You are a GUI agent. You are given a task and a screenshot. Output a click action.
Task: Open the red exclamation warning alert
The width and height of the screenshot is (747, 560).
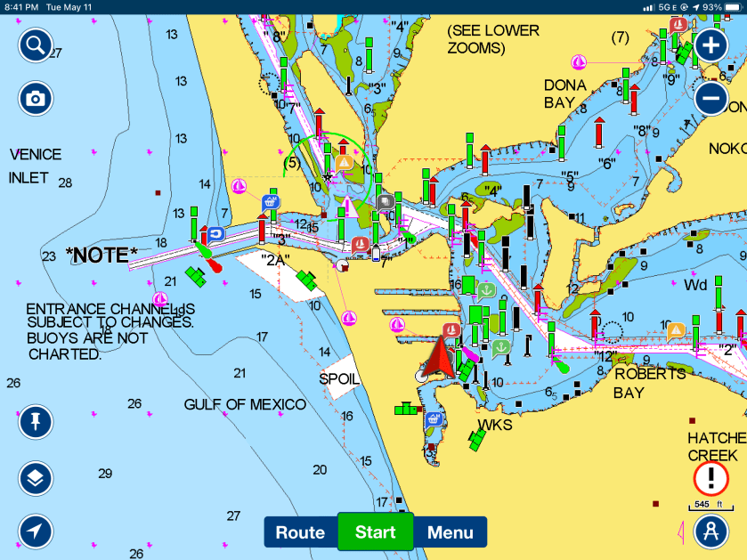(x=710, y=479)
